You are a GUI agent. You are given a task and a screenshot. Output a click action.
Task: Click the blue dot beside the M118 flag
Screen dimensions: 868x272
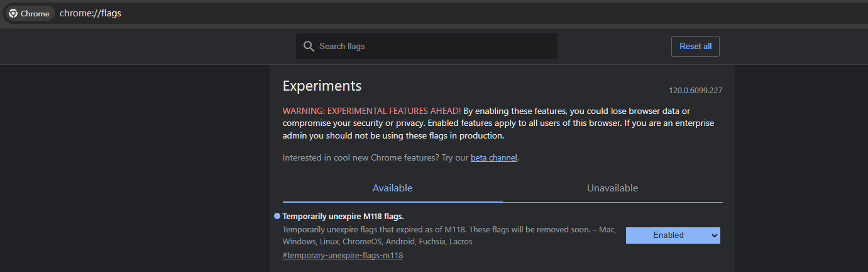coord(277,217)
